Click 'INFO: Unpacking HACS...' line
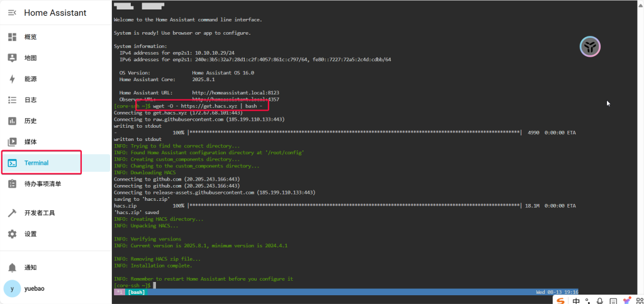Viewport: 644px width, 304px height. click(x=146, y=225)
